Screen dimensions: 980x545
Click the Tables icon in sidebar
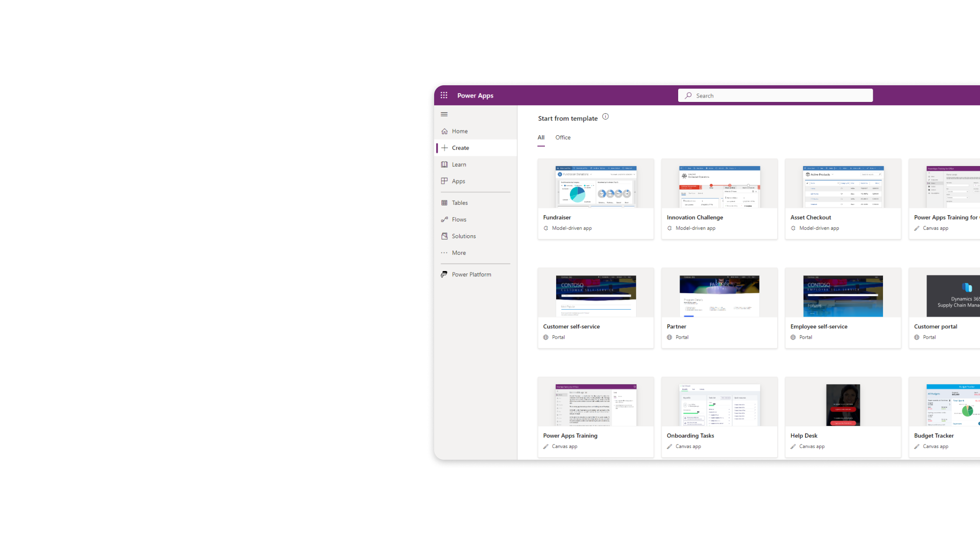pos(444,203)
